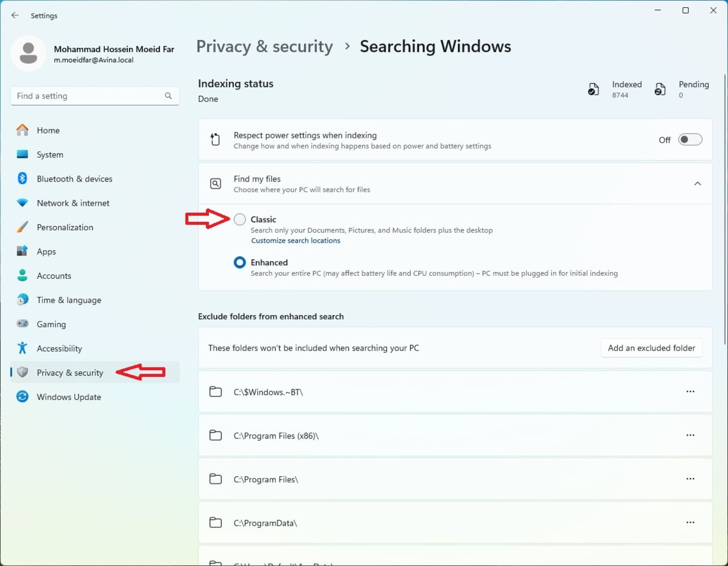The width and height of the screenshot is (728, 566).
Task: Click the Indexed file checkmark icon
Action: (x=593, y=89)
